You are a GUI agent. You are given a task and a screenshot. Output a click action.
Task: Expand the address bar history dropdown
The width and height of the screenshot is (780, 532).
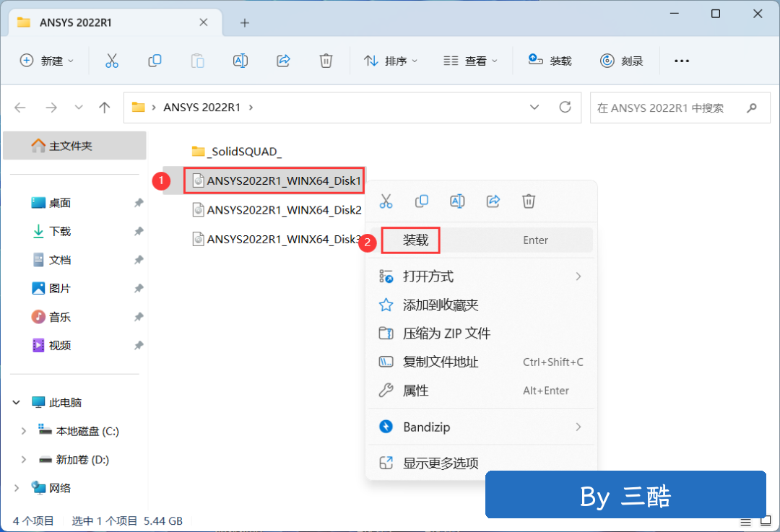pyautogui.click(x=534, y=108)
